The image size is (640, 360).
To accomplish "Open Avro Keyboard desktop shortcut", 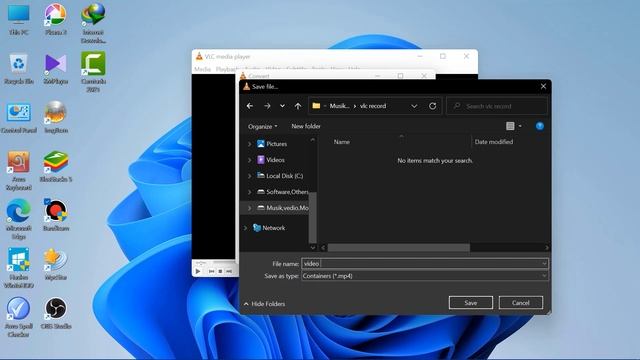I will tap(19, 171).
